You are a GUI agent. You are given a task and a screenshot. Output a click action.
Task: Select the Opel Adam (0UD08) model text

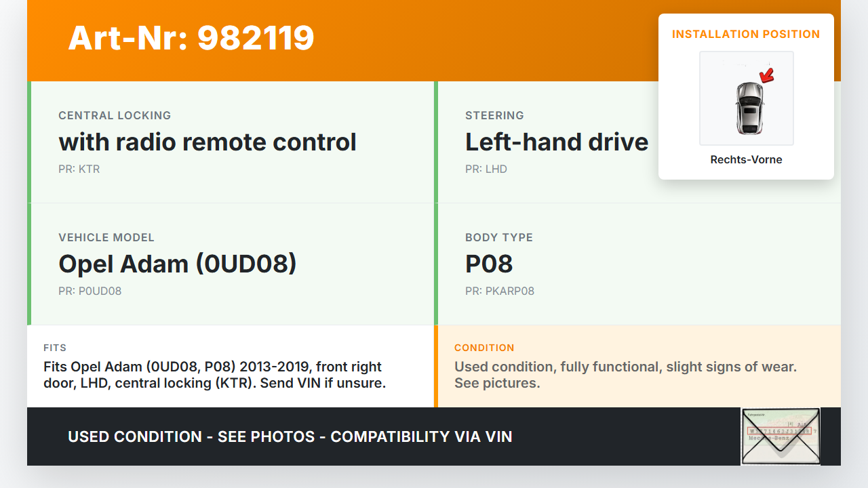pos(178,264)
